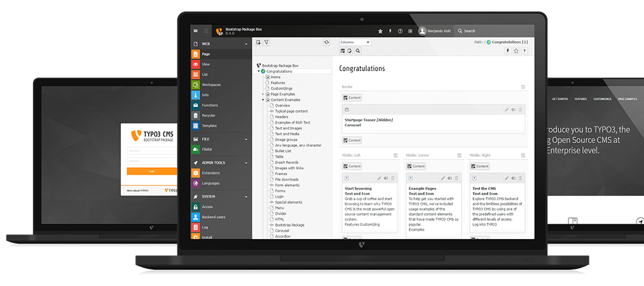Open the filter icon above page tree
The width and height of the screenshot is (644, 286).
click(267, 43)
